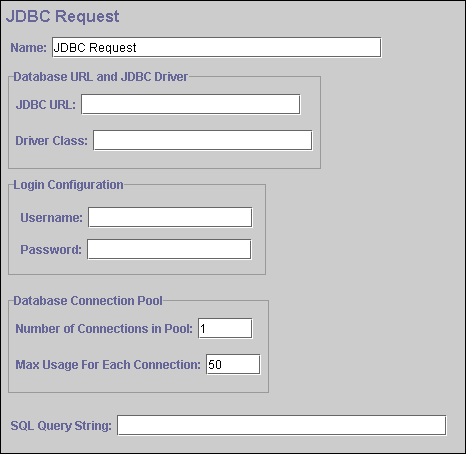Click the JDBC Request panel heading

(x=63, y=16)
